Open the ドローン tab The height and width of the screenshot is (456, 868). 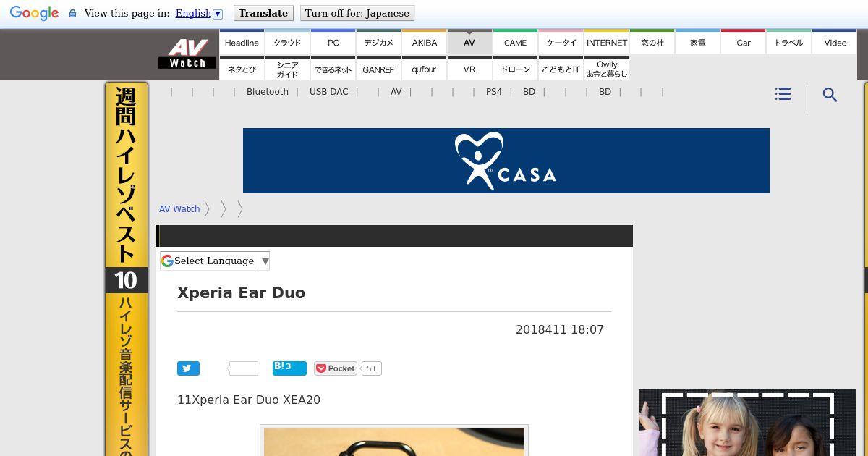(515, 69)
